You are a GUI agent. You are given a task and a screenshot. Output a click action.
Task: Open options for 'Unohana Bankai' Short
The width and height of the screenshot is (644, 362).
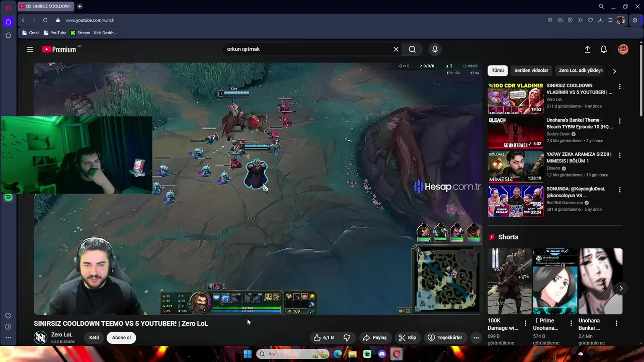[x=616, y=323]
